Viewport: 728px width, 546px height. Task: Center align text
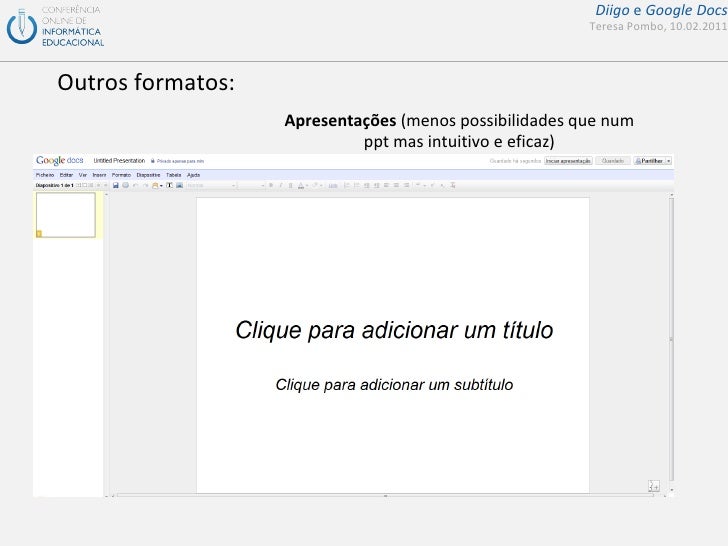[396, 185]
